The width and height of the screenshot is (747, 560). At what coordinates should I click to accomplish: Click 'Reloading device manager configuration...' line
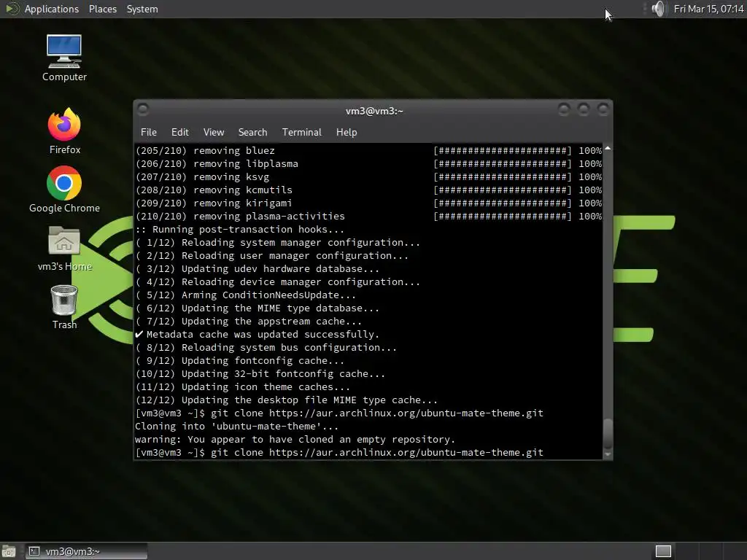tap(278, 282)
